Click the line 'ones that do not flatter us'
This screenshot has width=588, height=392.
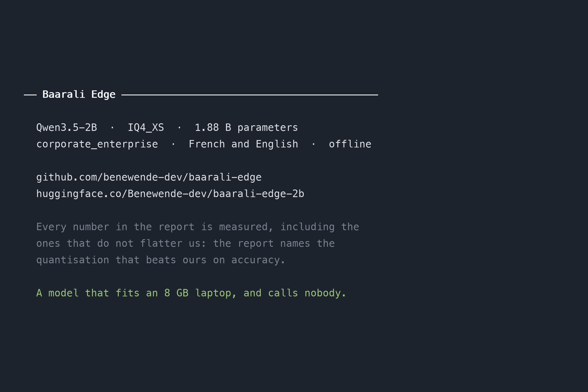[x=186, y=243]
